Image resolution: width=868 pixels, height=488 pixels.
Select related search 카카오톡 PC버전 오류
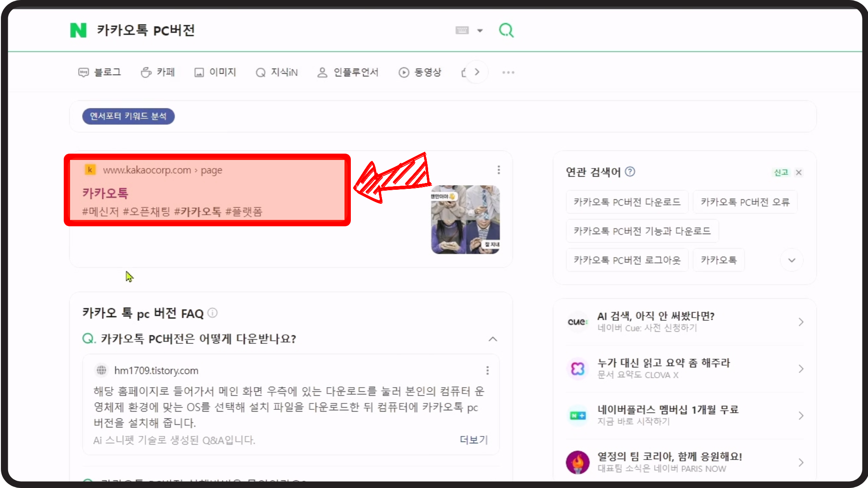(745, 202)
